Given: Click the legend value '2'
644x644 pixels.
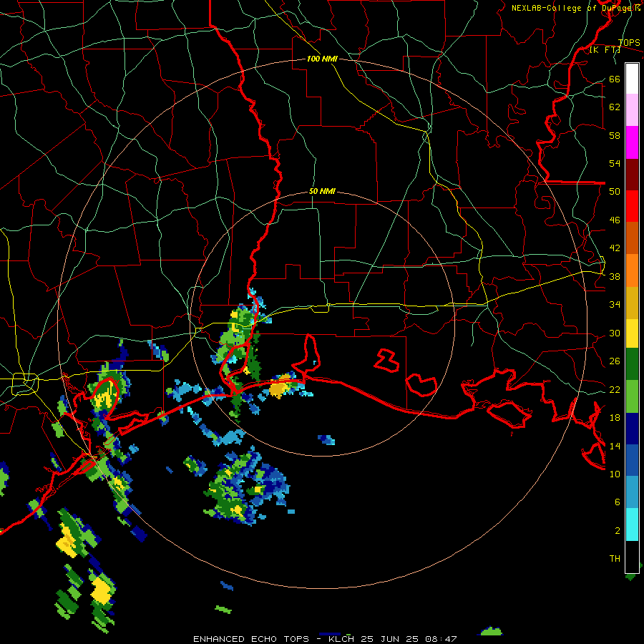Looking at the screenshot, I should pos(618,531).
